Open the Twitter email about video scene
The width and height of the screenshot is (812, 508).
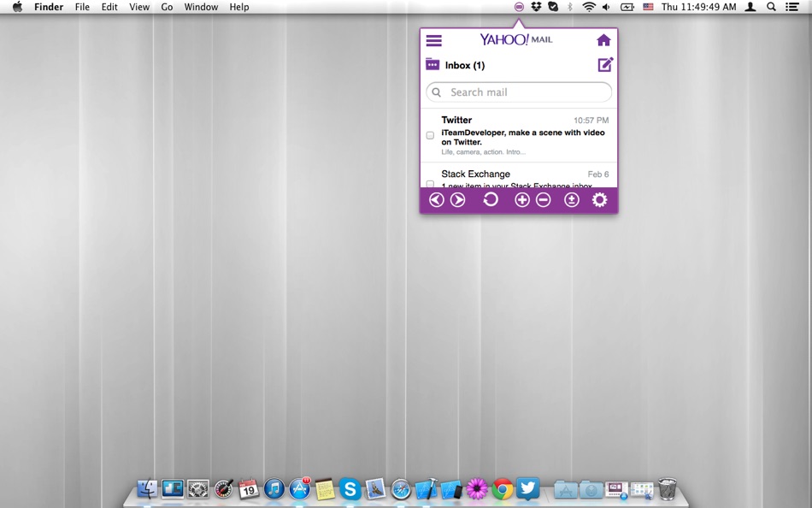pos(518,135)
